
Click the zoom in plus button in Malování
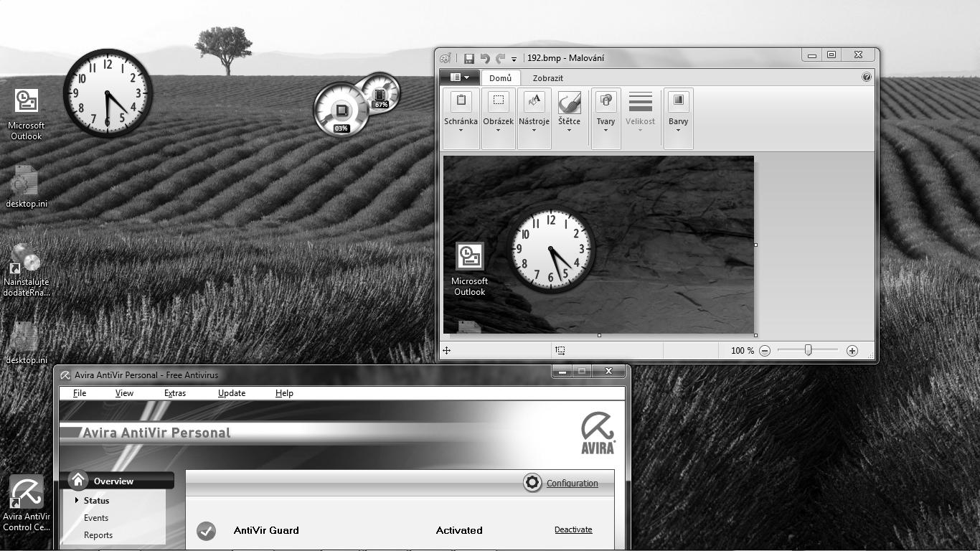852,351
